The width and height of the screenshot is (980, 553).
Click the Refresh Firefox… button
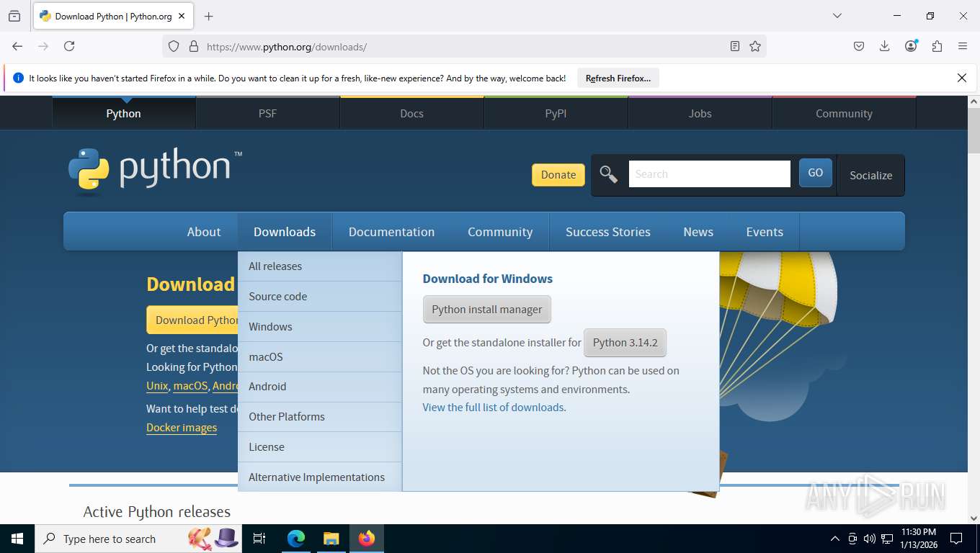[618, 78]
